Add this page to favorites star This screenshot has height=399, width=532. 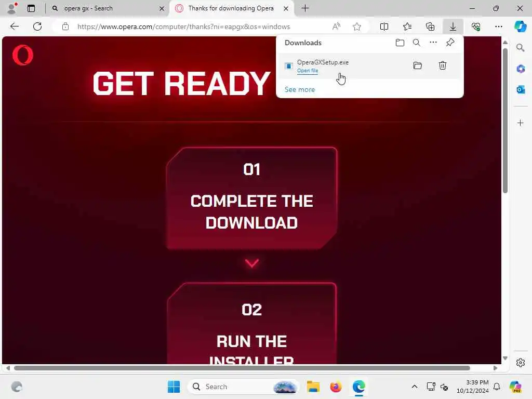pos(356,26)
